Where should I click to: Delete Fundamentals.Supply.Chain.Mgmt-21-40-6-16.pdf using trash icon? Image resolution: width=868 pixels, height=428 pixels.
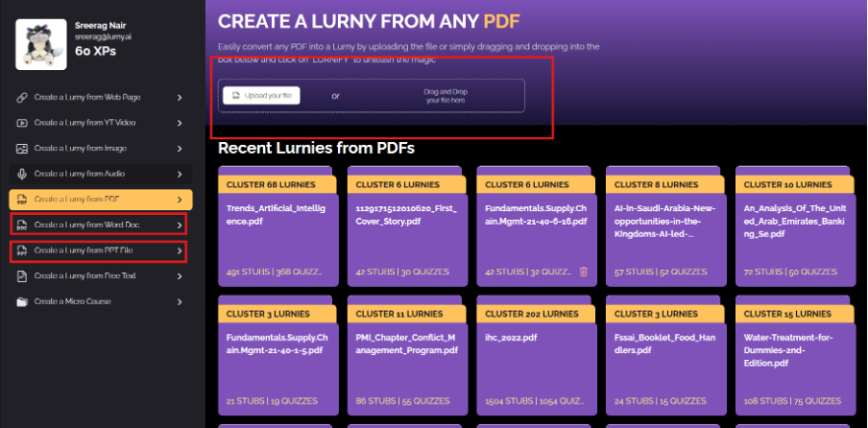coord(583,272)
